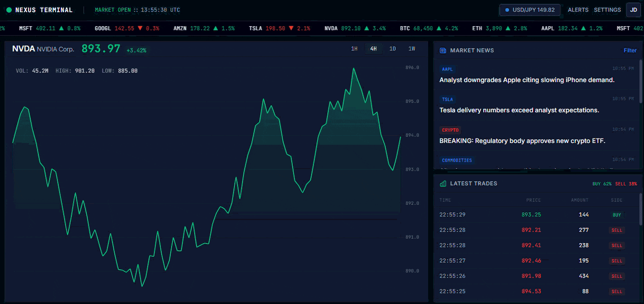644x304 pixels.
Task: Click the AMZN green up arrow in ticker
Action: 215,28
